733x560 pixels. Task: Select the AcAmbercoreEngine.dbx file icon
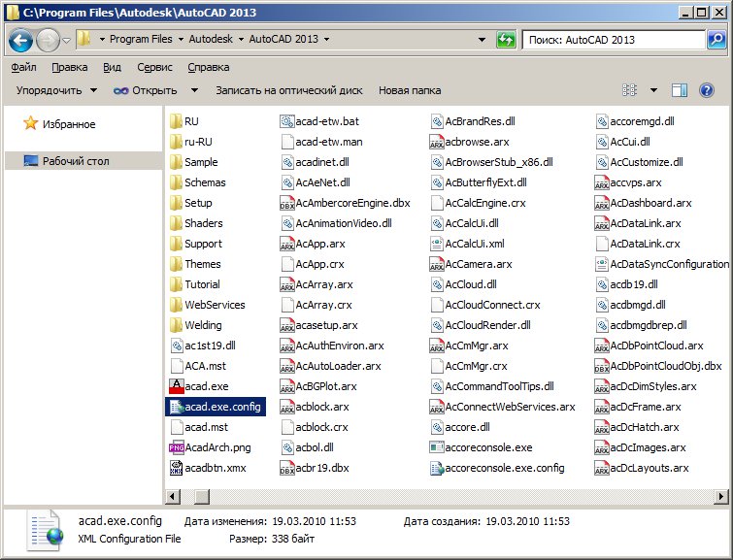[x=287, y=203]
